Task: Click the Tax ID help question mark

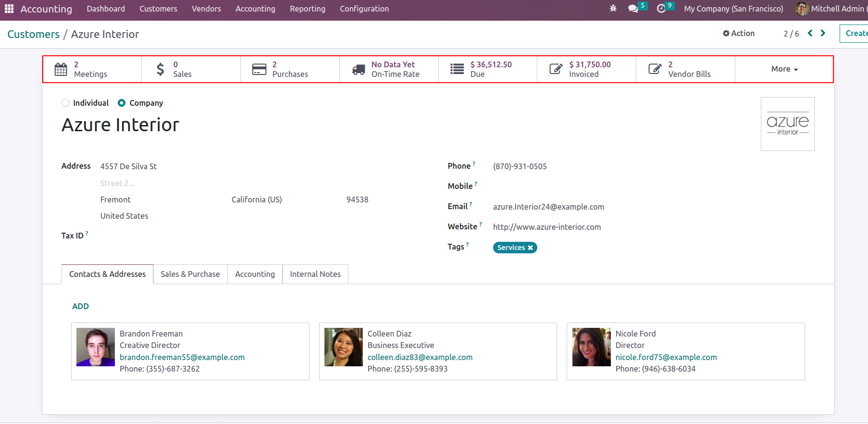Action: (87, 233)
